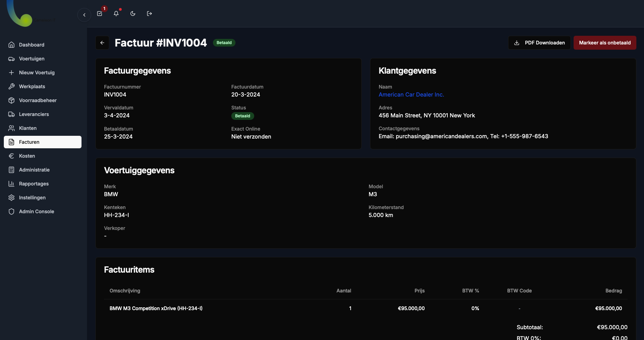Viewport: 644px width, 340px height.
Task: Collapse the sidebar with the chevron button
Action: pos(84,15)
